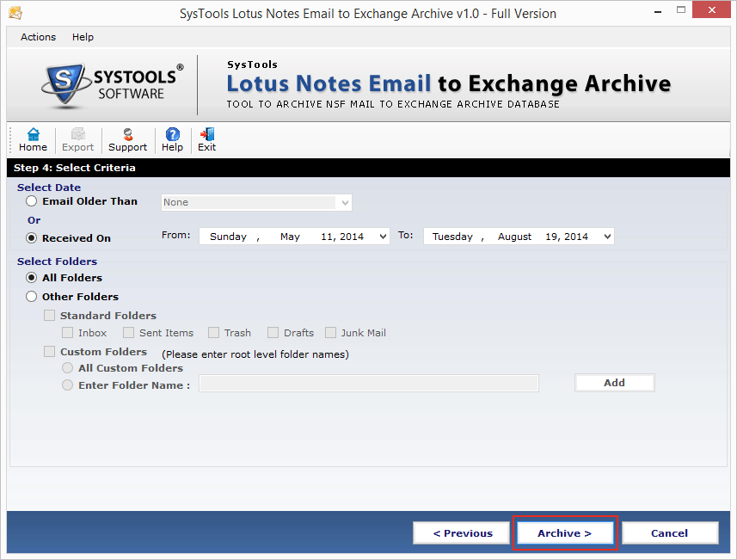Image resolution: width=737 pixels, height=560 pixels.
Task: Click the Cancel button
Action: pos(669,533)
